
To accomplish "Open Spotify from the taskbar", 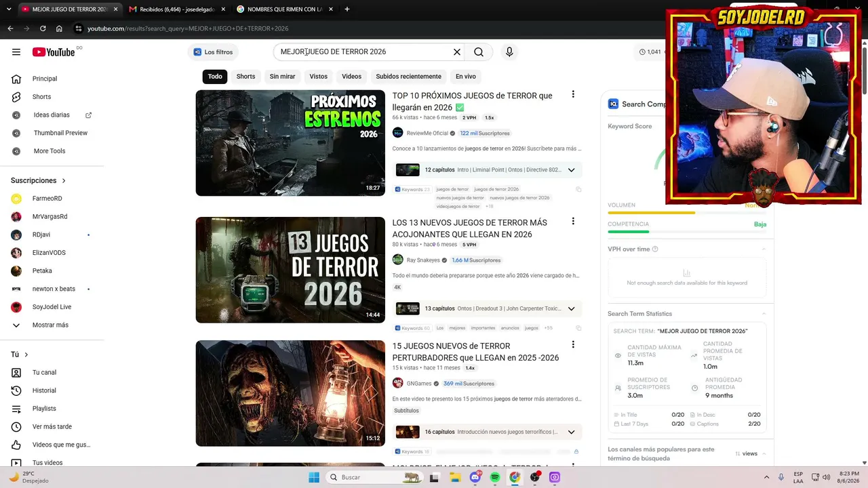I will [x=495, y=477].
